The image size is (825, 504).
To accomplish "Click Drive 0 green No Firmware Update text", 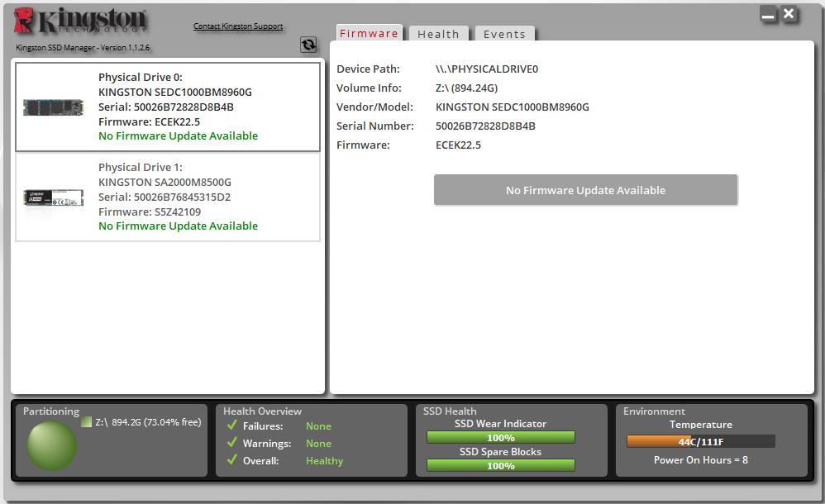I will [178, 136].
